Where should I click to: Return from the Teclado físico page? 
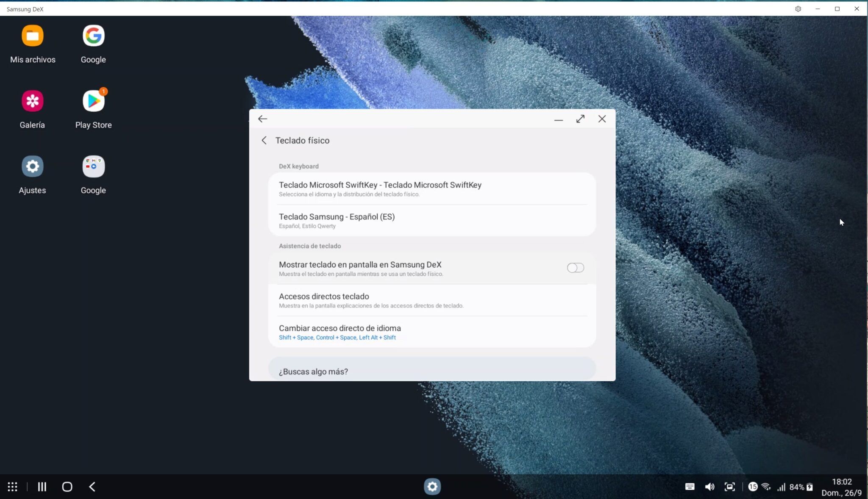tap(264, 141)
